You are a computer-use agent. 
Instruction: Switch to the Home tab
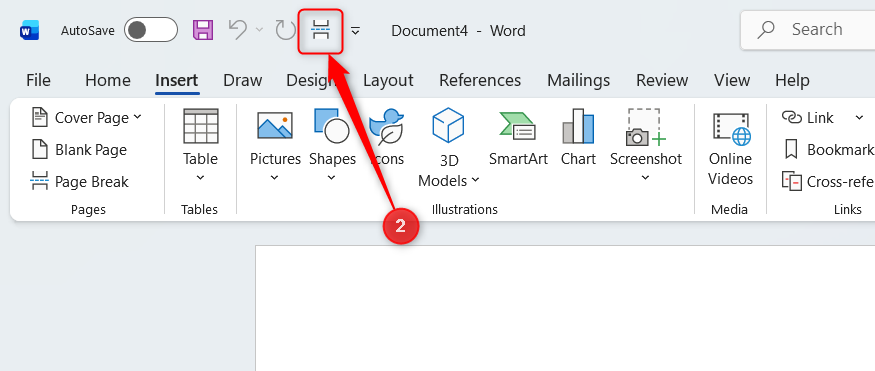[x=108, y=80]
